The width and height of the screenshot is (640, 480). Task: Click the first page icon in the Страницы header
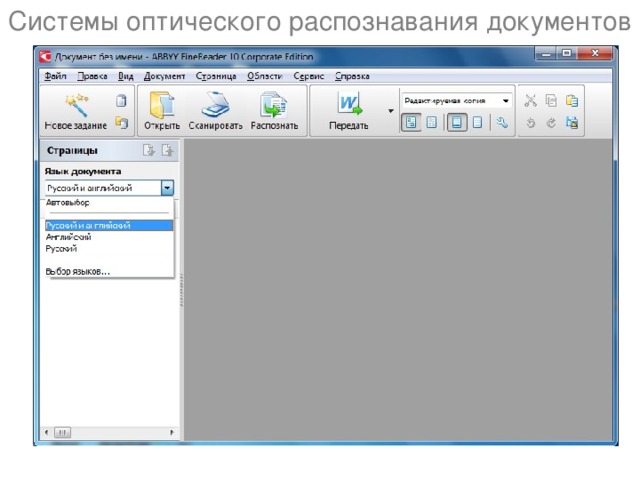149,151
